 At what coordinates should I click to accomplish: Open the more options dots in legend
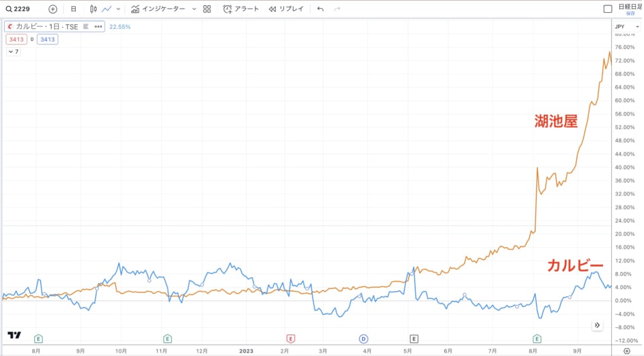98,27
